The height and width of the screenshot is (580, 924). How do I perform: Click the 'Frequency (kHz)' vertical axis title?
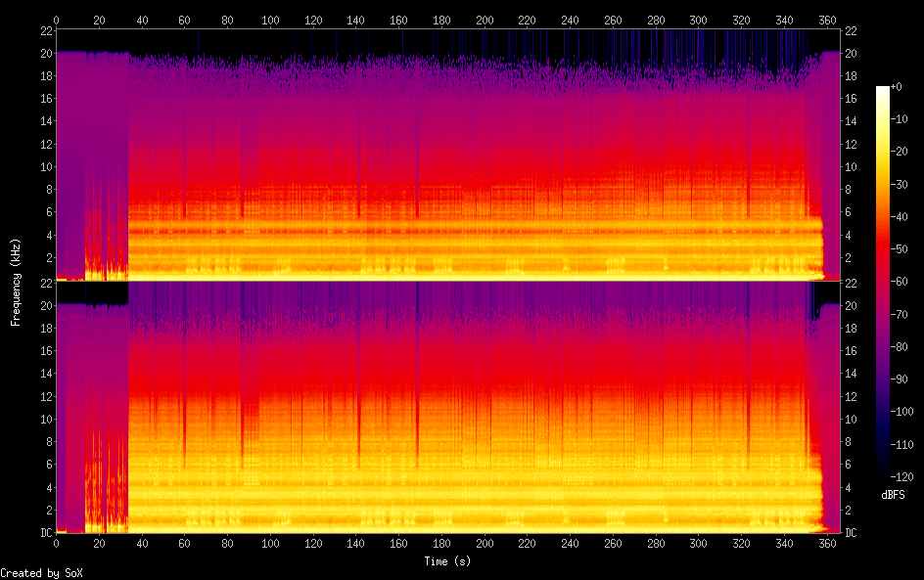pyautogui.click(x=16, y=282)
